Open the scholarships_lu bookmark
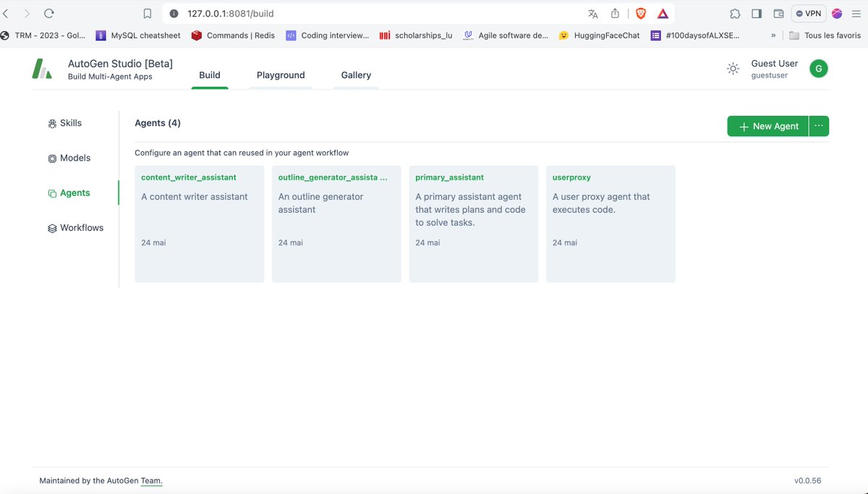This screenshot has height=494, width=868. click(x=416, y=35)
